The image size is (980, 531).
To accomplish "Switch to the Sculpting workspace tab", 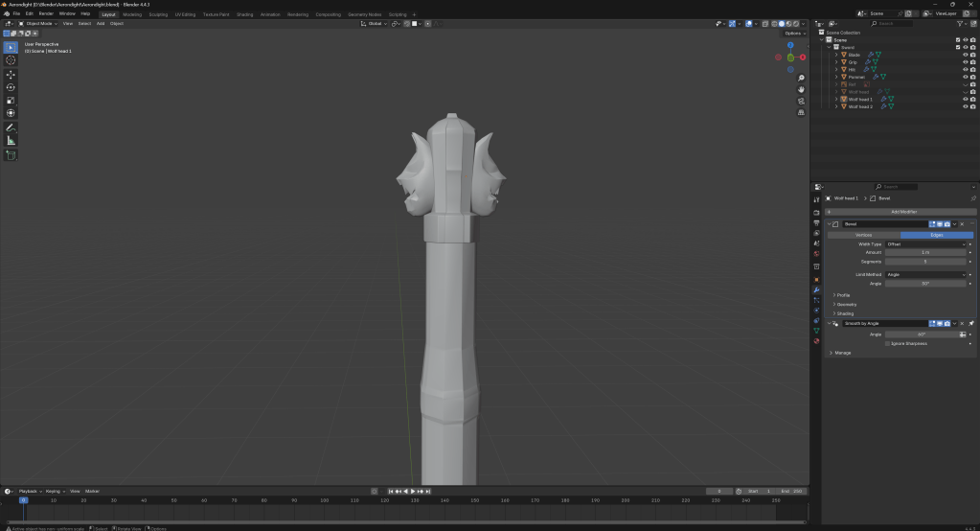I will pos(158,14).
